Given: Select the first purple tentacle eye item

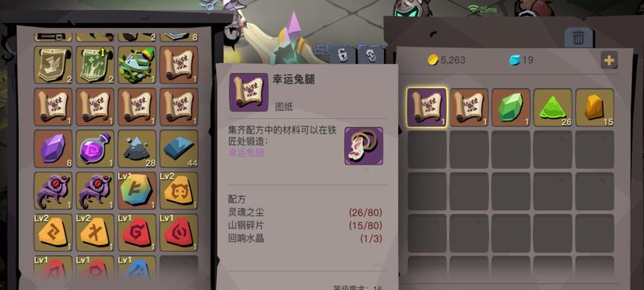Looking at the screenshot, I should [53, 191].
